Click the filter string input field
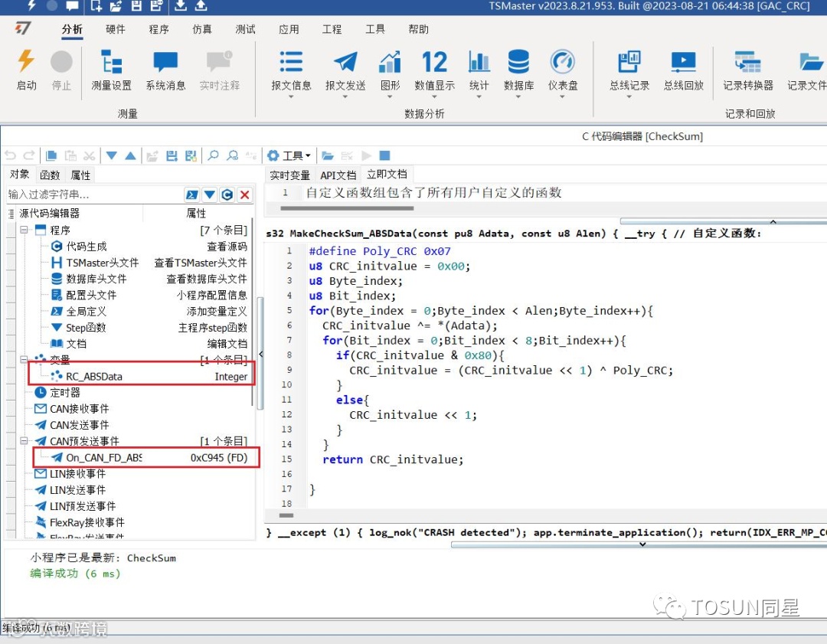 tap(95, 195)
